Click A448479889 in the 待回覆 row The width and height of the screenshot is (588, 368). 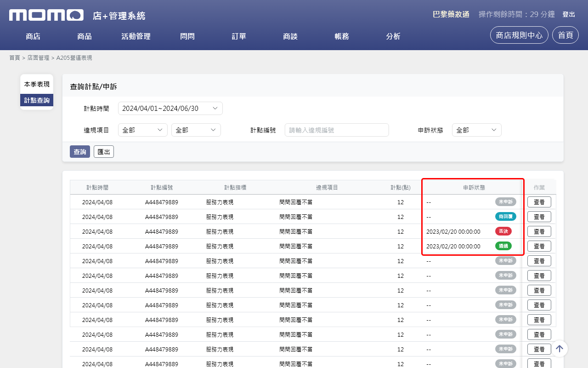[162, 217]
